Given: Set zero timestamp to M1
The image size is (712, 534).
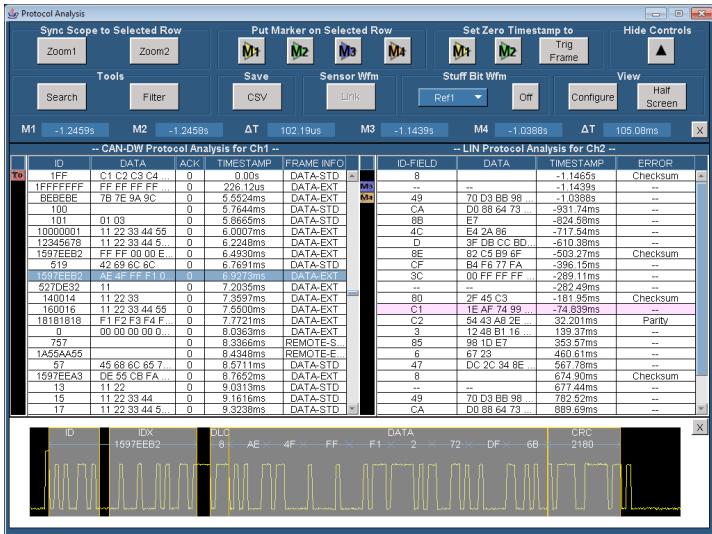Looking at the screenshot, I should tap(462, 51).
